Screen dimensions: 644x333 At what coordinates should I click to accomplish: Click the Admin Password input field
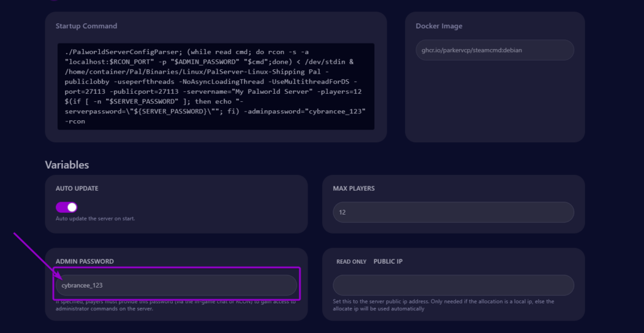point(176,285)
